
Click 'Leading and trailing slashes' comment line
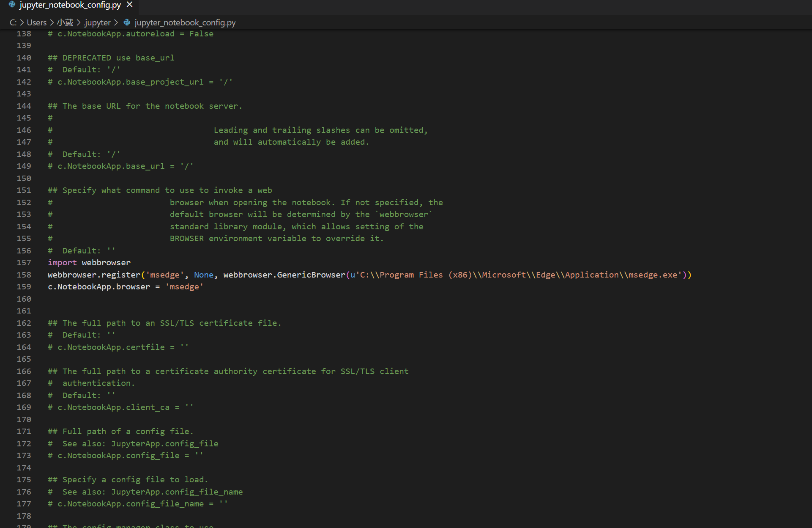[x=321, y=130]
